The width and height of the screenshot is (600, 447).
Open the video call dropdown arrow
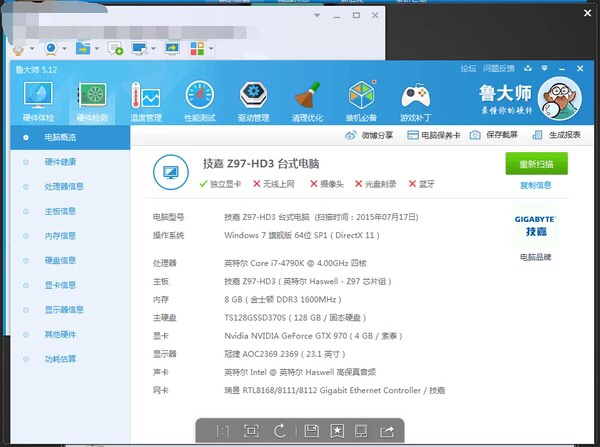click(x=64, y=49)
